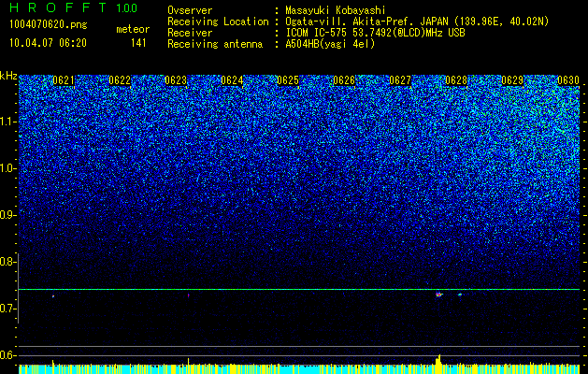The height and width of the screenshot is (374, 588).
Task: Click the 0627 time marker
Action: click(x=400, y=80)
